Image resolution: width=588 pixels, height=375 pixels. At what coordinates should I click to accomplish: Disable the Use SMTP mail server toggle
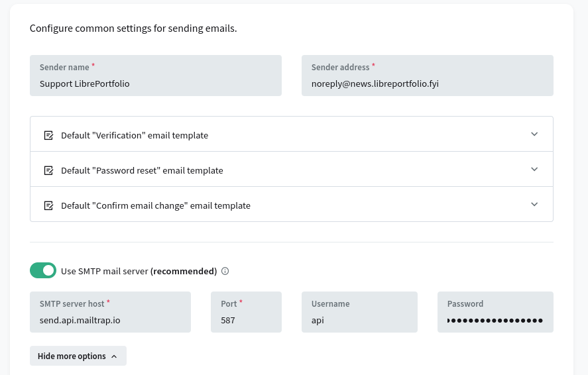pos(43,270)
